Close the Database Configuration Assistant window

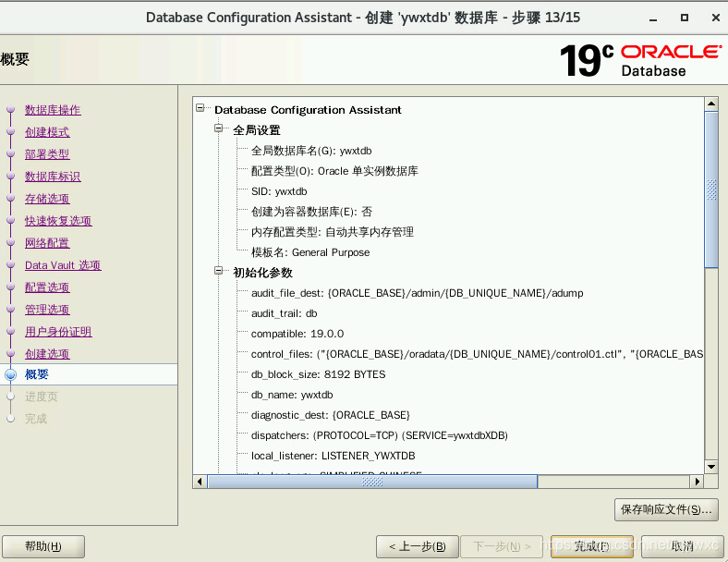point(716,18)
